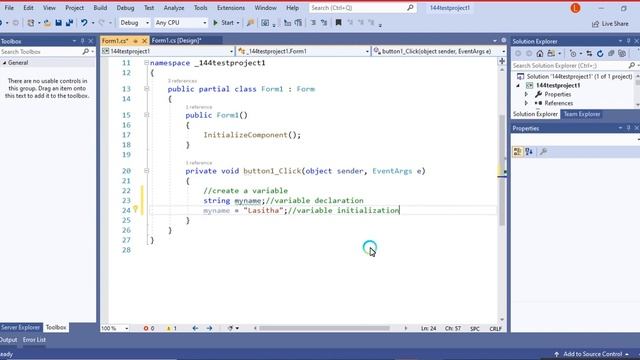Image resolution: width=640 pixels, height=360 pixels.
Task: Start debugging with the green Start button
Action: tap(223, 23)
